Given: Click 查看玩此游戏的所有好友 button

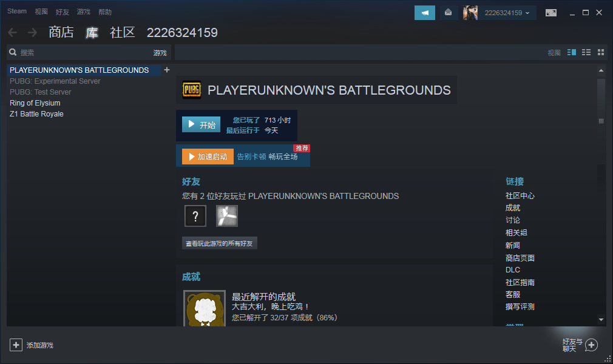Looking at the screenshot, I should click(x=219, y=243).
